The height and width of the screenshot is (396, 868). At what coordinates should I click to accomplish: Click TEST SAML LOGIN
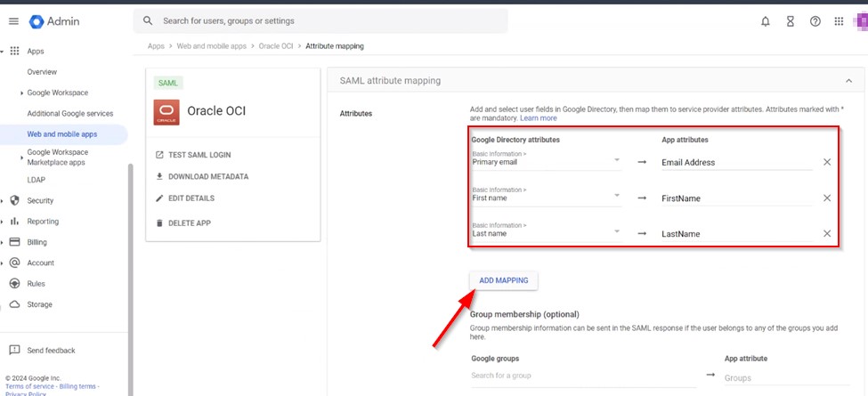pos(199,155)
